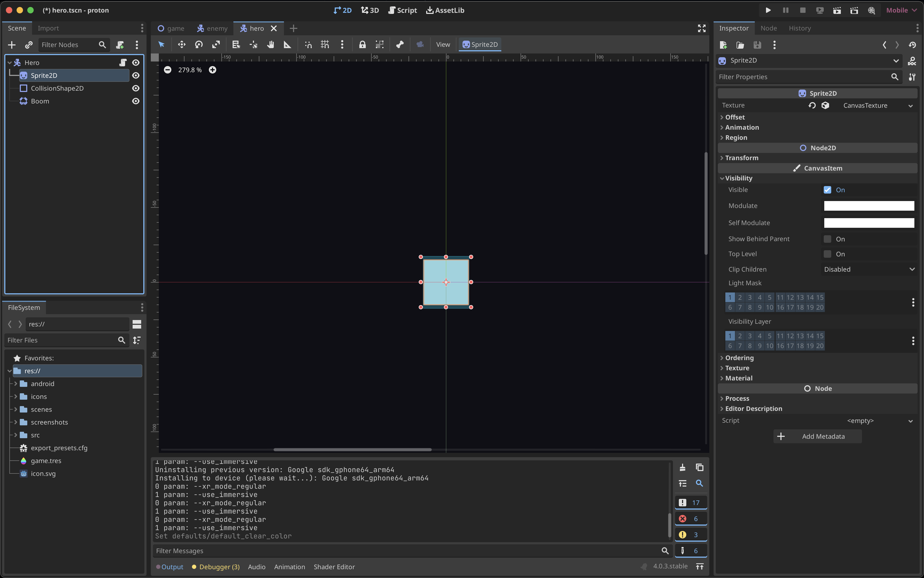Copy the output log selection
The height and width of the screenshot is (578, 924).
[700, 467]
